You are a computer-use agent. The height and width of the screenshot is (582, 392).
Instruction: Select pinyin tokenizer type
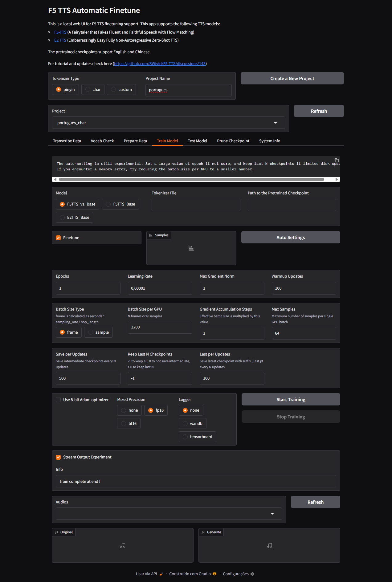point(65,89)
